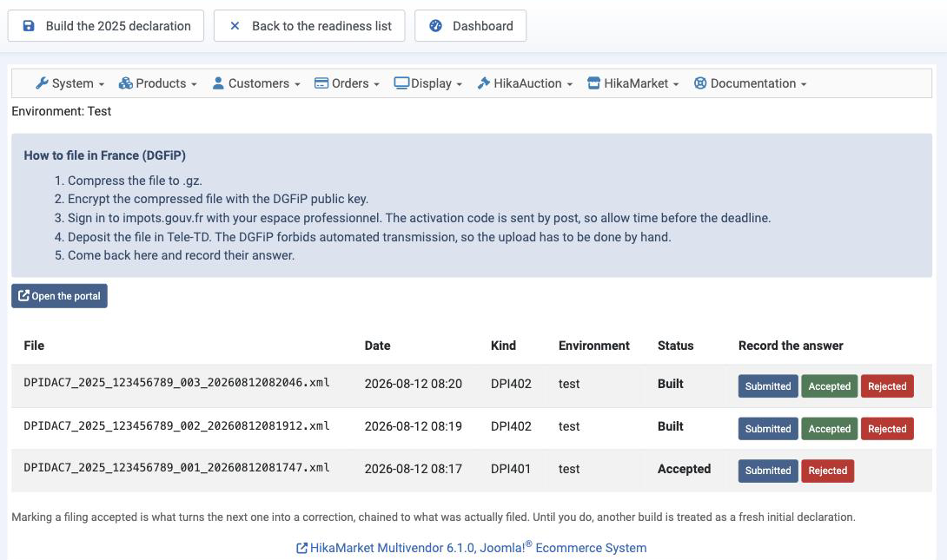Select file name DPIDAC7_2025_123456789_001_20260812081747.xml
This screenshot has height=560, width=947.
coord(177,468)
